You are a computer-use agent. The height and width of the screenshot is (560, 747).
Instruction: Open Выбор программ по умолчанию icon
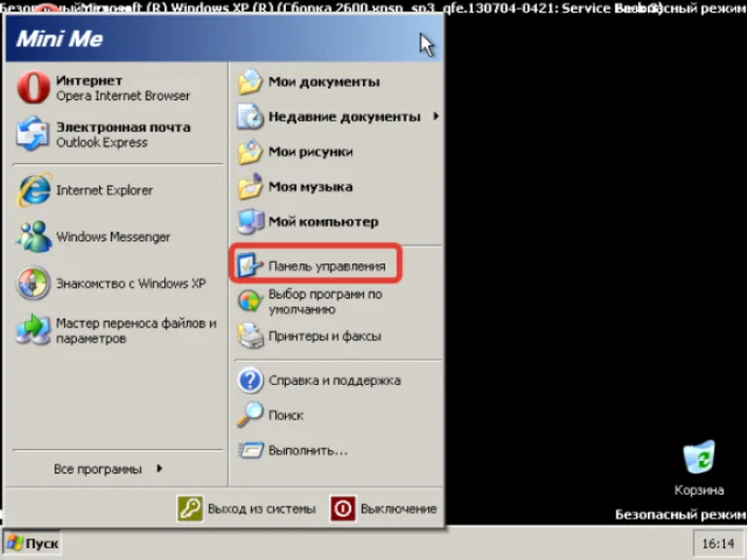pos(250,301)
